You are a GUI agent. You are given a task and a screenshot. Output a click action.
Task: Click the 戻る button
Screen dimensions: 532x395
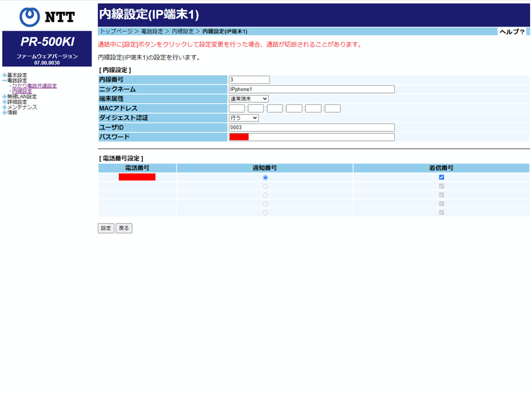tap(124, 228)
